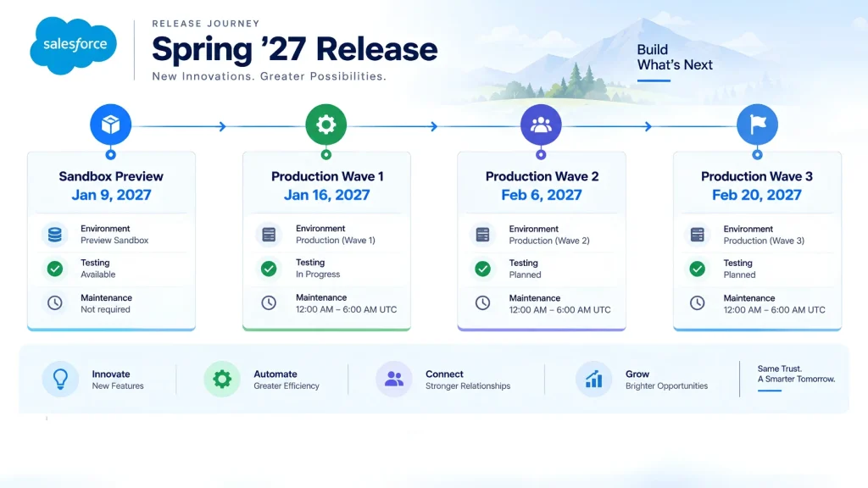
Task: Click the Grow Brighter Opportunities label
Action: click(x=666, y=380)
